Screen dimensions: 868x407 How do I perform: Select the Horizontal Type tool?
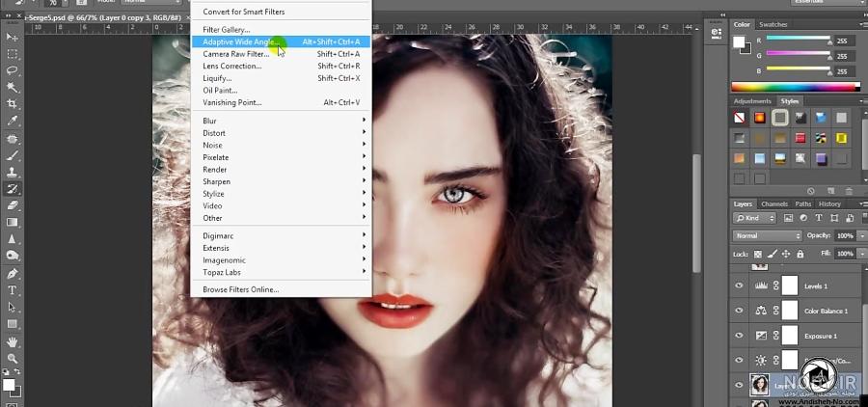(12, 290)
